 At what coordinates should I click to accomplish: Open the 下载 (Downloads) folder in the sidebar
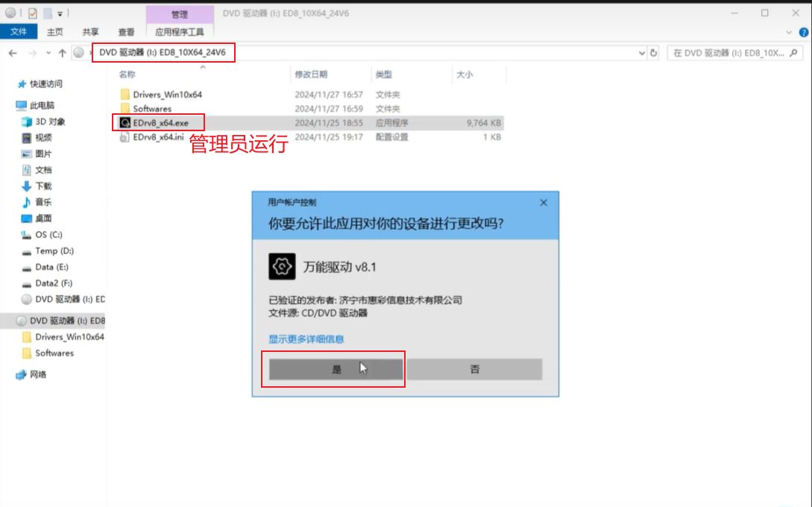43,186
